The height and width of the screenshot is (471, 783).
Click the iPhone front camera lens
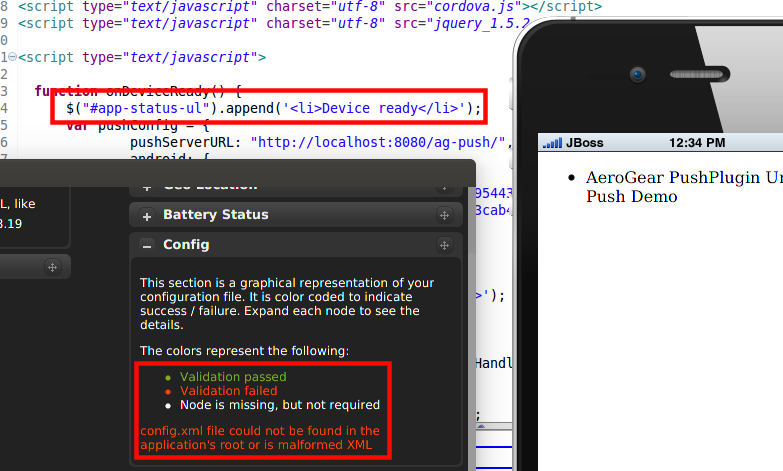pos(636,73)
